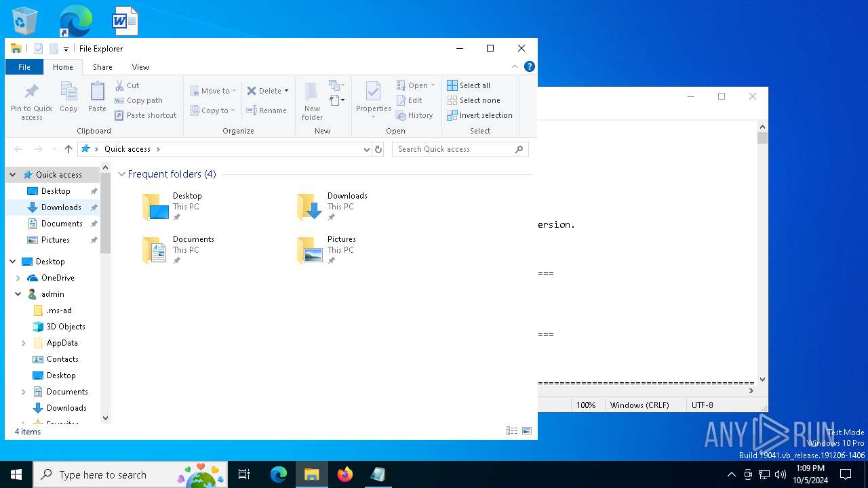Open the address bar history dropdown
Screen dimensions: 868x488
point(367,149)
